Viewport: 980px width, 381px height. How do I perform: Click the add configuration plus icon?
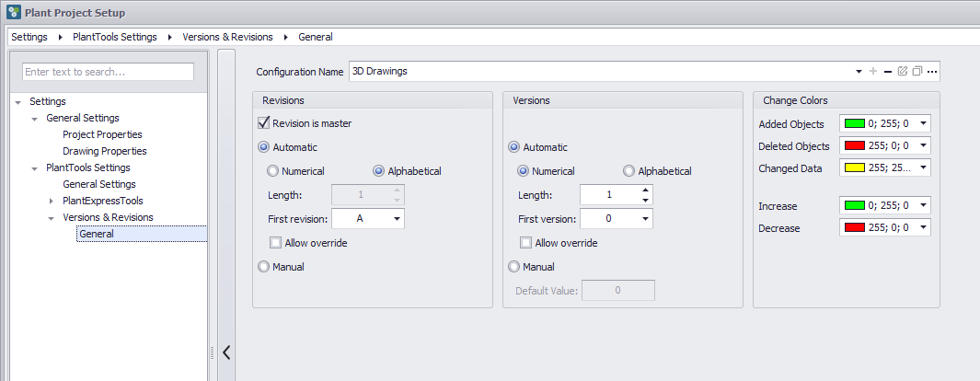point(873,71)
